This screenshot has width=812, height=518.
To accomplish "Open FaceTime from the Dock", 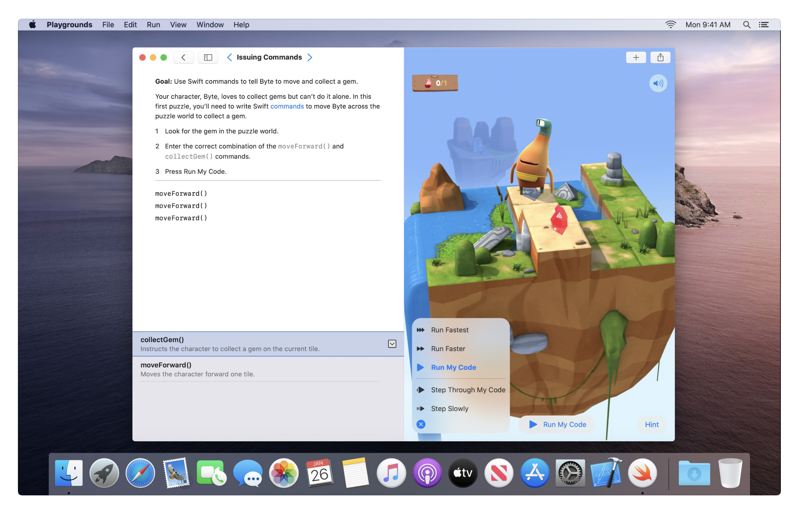I will coord(212,473).
